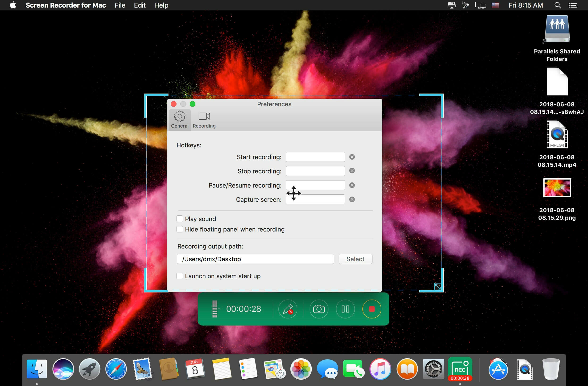The image size is (588, 386).
Task: Stop recording with the red stop button
Action: coord(372,309)
